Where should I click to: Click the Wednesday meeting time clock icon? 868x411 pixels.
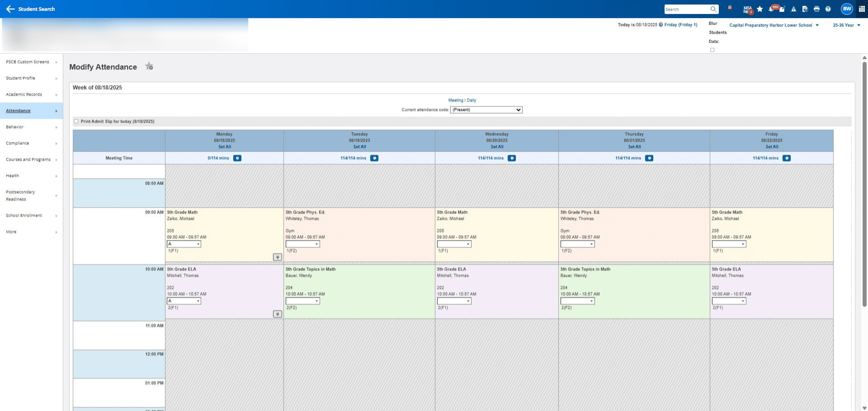point(512,158)
